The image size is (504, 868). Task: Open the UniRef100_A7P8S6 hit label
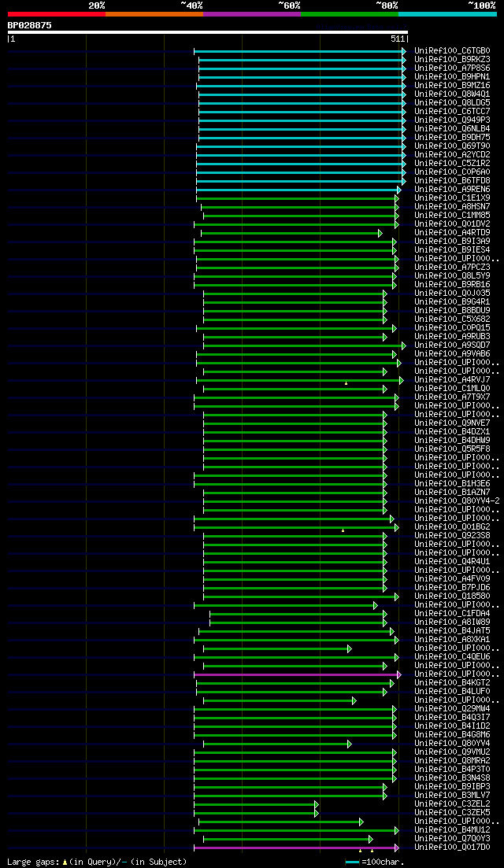pyautogui.click(x=452, y=68)
